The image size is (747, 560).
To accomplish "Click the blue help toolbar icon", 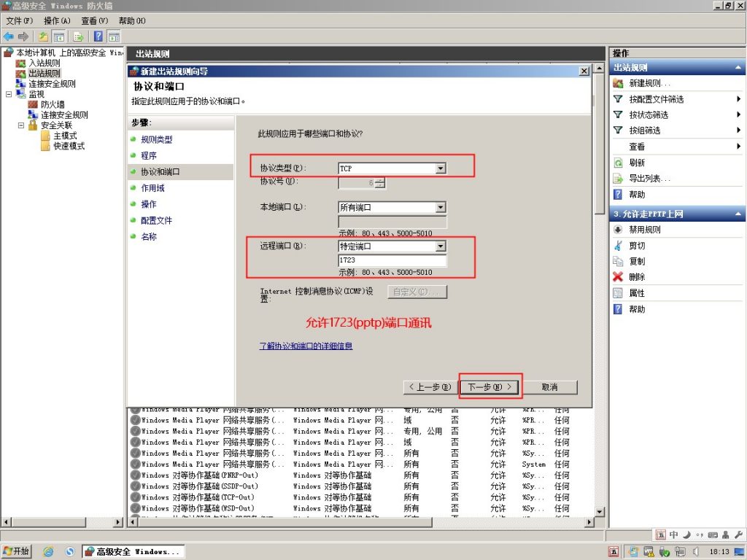I will pos(98,36).
